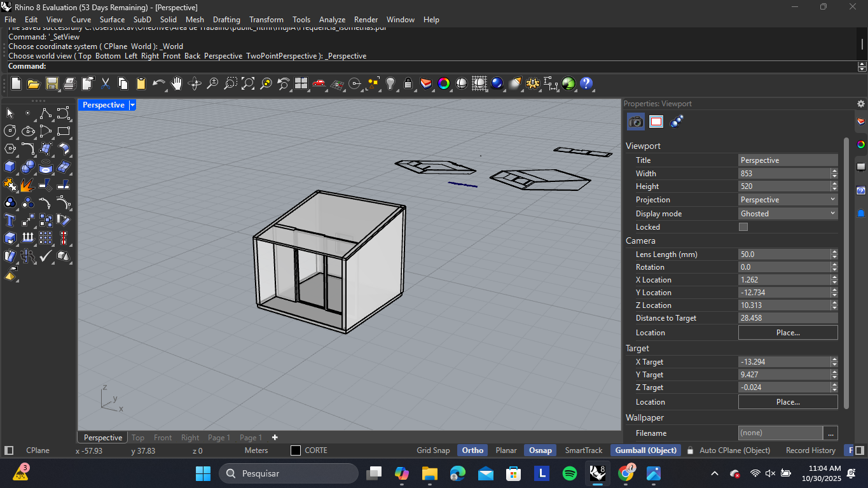The image size is (868, 488).
Task: Toggle Osnap in the status bar
Action: click(541, 450)
